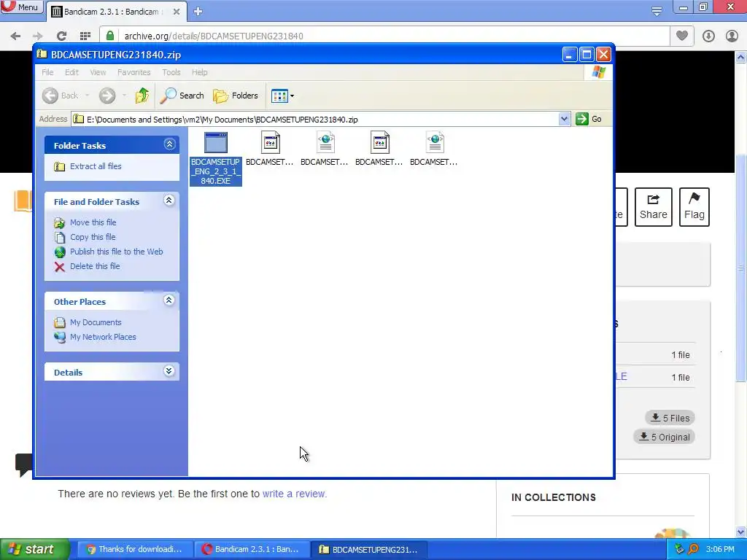Expand the Address bar dropdown
The image size is (747, 560).
coord(564,119)
